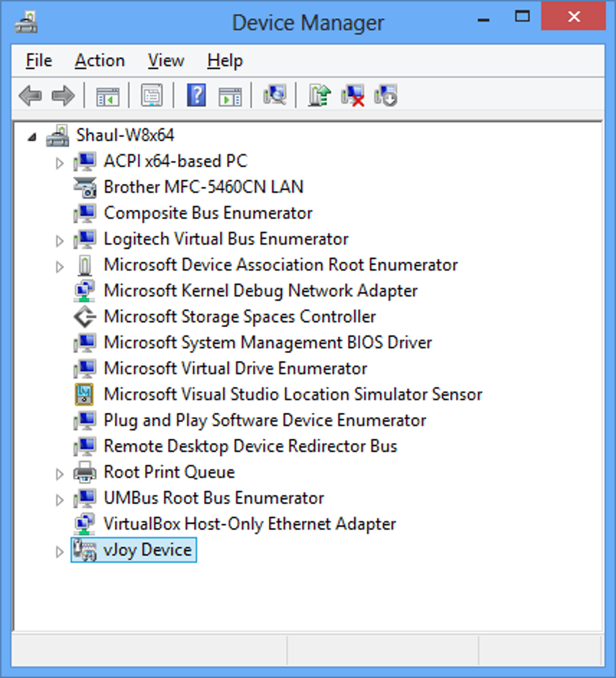
Task: Open the File menu
Action: pos(39,61)
